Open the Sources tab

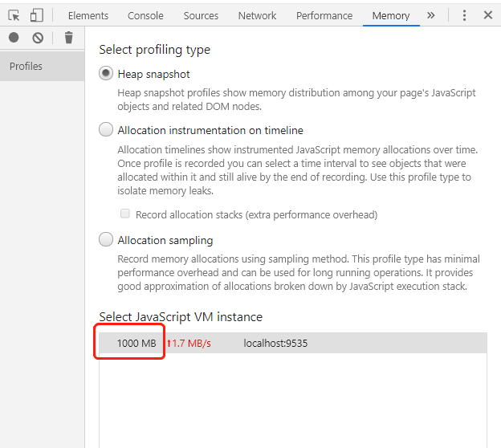point(201,16)
